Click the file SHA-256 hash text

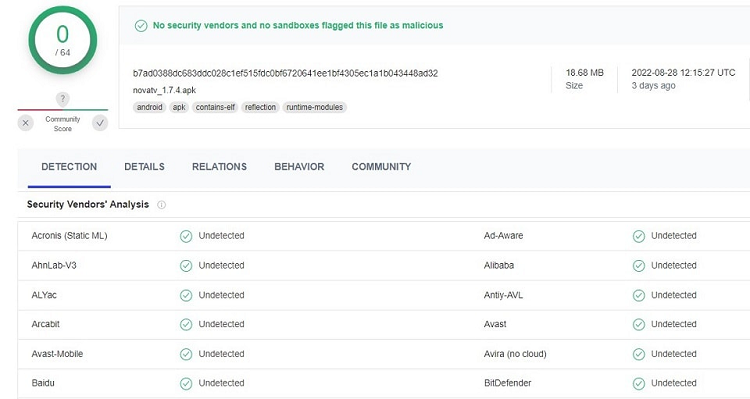[286, 74]
